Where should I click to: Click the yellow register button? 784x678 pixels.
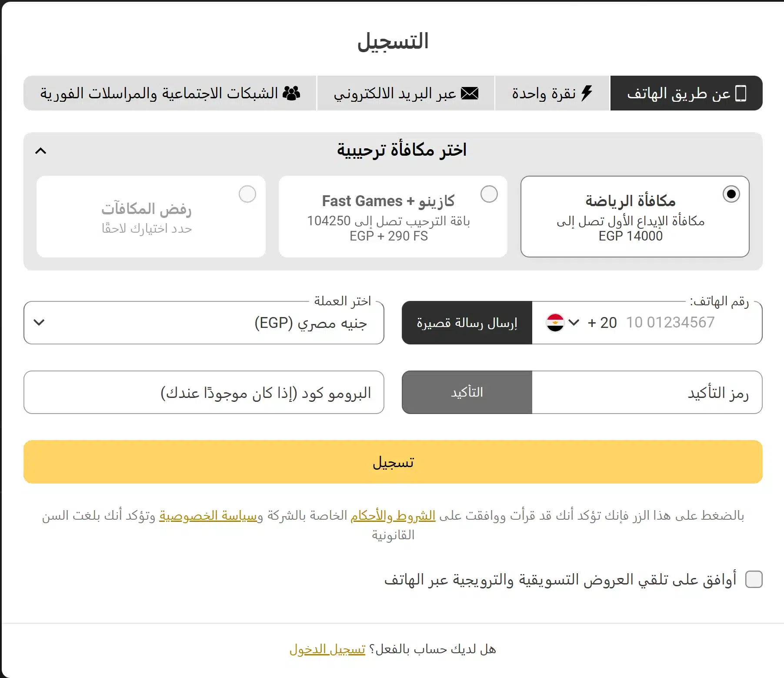pyautogui.click(x=393, y=462)
